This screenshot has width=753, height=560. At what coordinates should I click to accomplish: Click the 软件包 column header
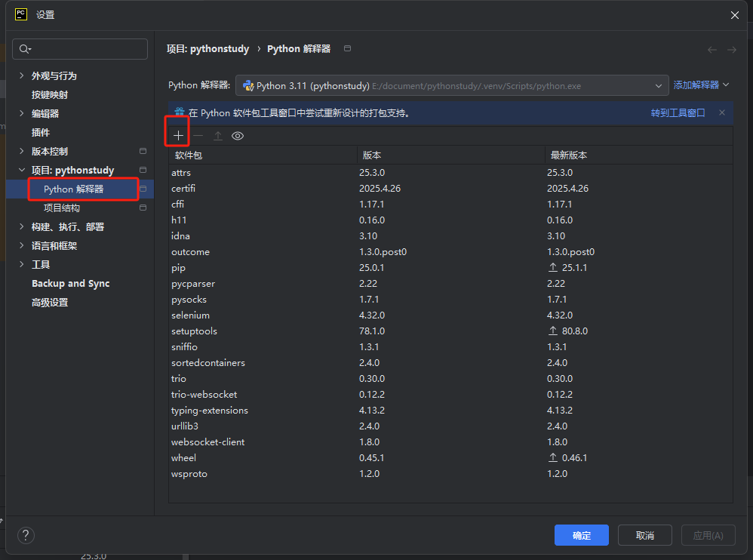(x=263, y=155)
